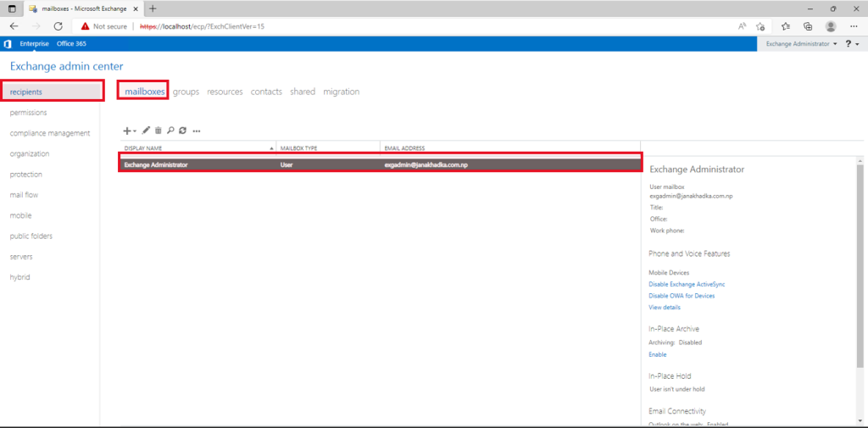The height and width of the screenshot is (428, 868).
Task: Click the exgadmin@janakhadka.com.np email cell
Action: [426, 165]
